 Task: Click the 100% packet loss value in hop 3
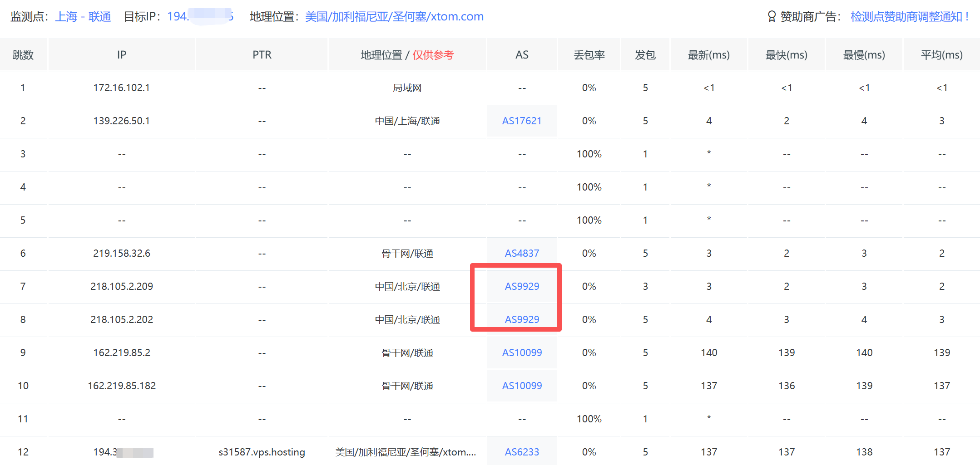[589, 154]
